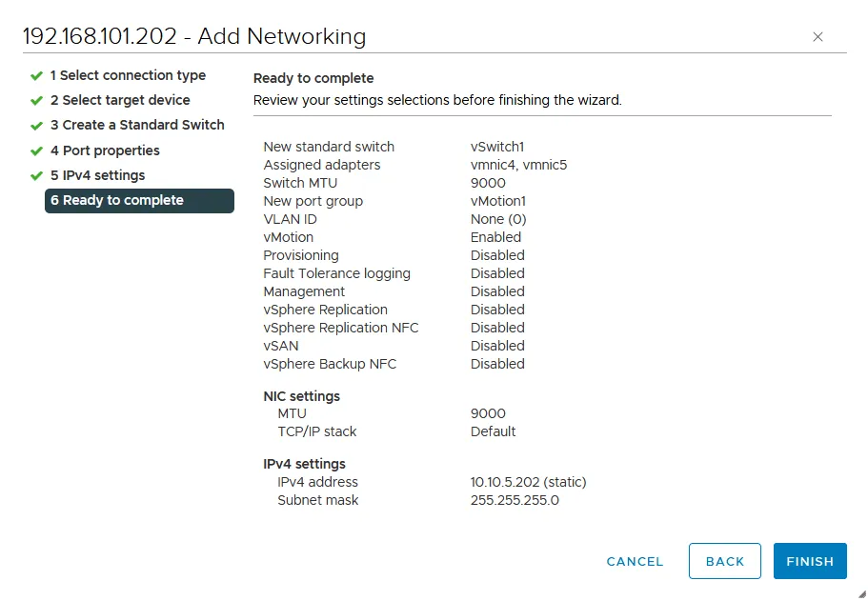
Task: Click the green checkmark beside "1 Select connection type"
Action: (36, 75)
